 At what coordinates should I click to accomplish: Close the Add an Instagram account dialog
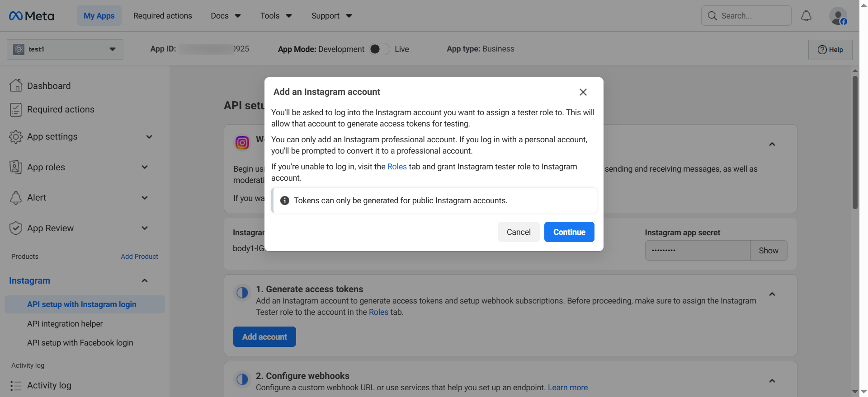point(583,92)
